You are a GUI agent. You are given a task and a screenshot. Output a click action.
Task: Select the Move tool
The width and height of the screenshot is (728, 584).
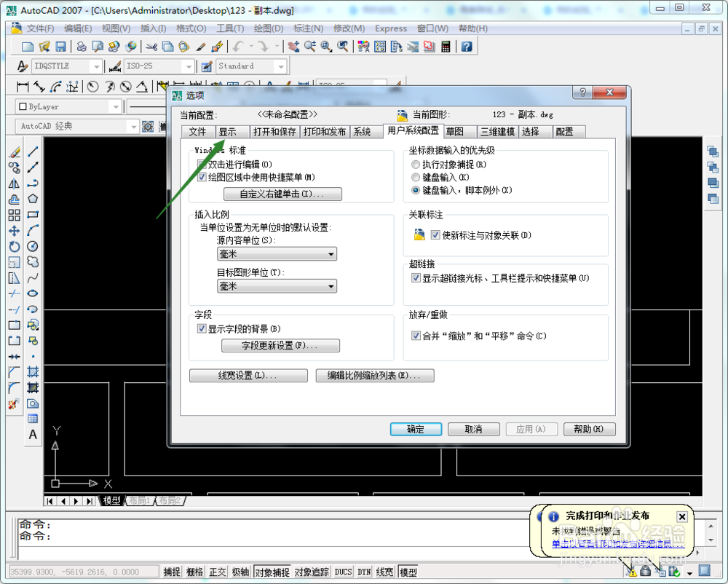(15, 231)
